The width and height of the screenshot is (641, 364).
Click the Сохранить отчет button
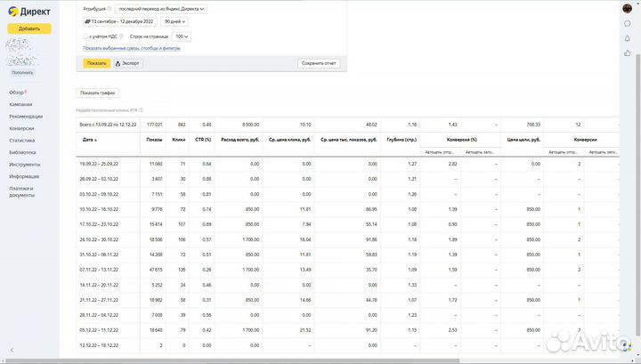pyautogui.click(x=319, y=63)
